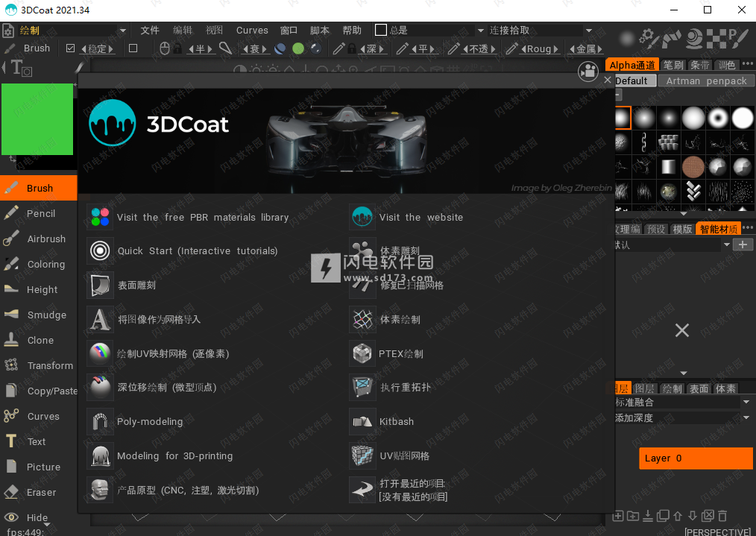Choose the Airbrush tool

point(39,239)
